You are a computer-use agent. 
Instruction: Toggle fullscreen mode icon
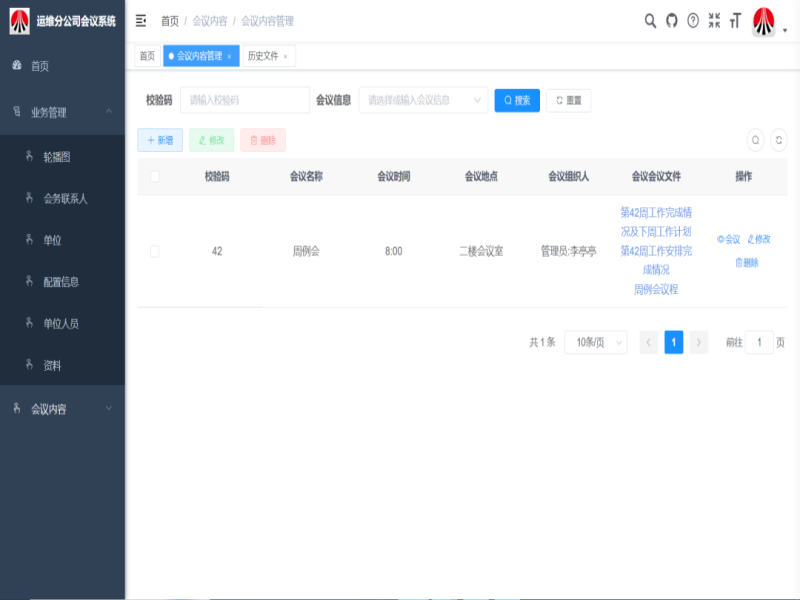pos(714,21)
